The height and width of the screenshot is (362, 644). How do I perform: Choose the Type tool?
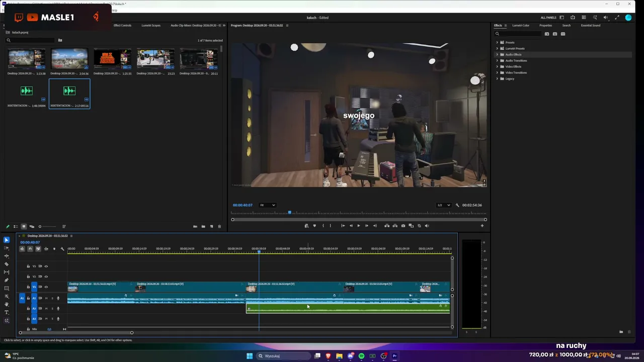click(x=7, y=312)
